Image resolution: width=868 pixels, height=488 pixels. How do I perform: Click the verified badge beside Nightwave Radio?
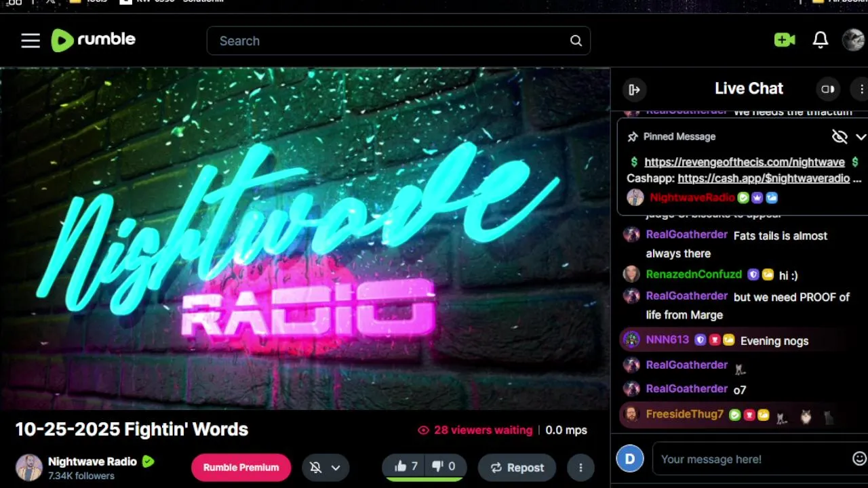(148, 462)
